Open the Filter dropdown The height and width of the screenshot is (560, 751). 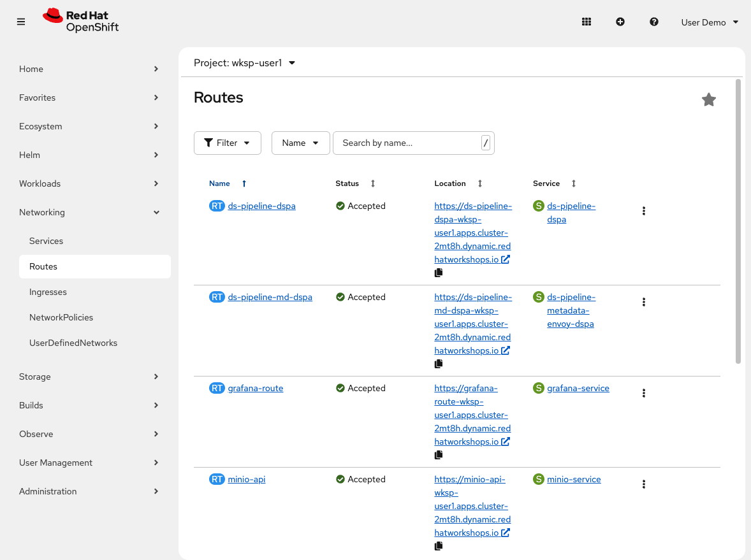click(227, 143)
